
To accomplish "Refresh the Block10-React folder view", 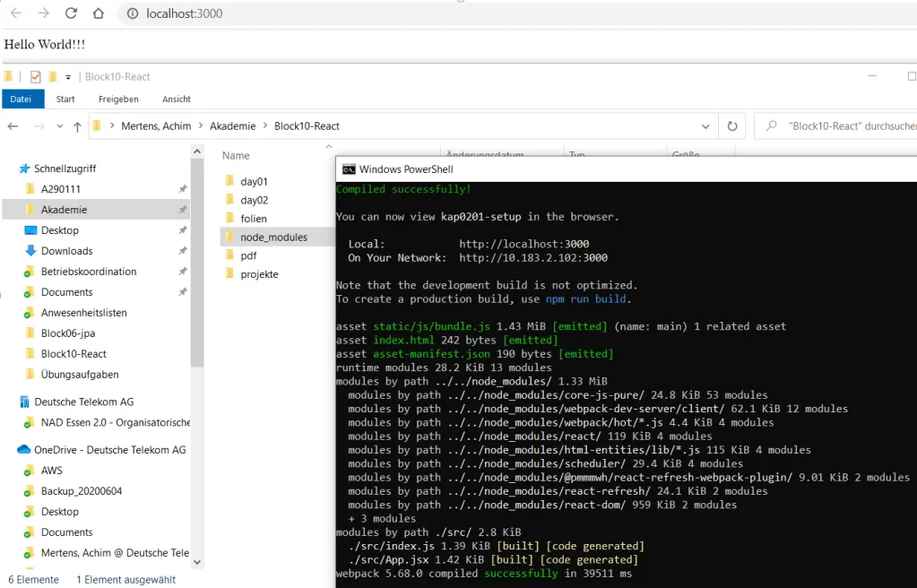I will (732, 126).
